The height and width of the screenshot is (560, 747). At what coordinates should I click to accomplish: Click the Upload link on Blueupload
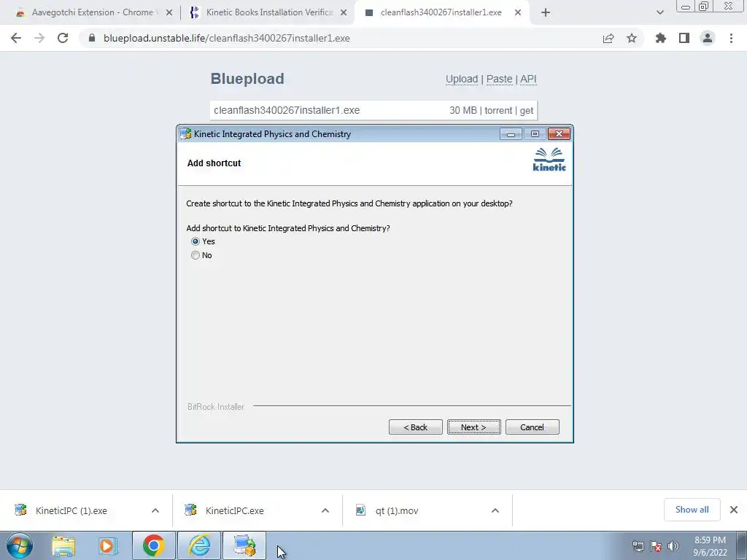click(x=462, y=79)
